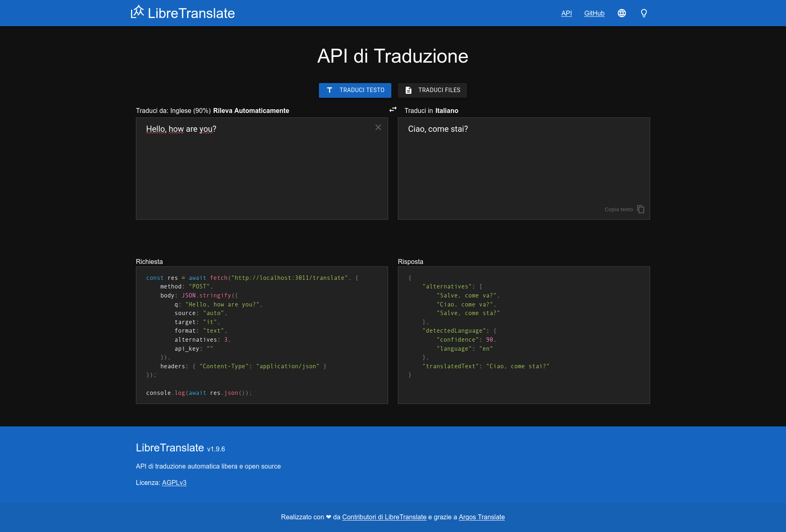Click the LibreTranslate header title
The height and width of the screenshot is (532, 786).
click(x=191, y=13)
